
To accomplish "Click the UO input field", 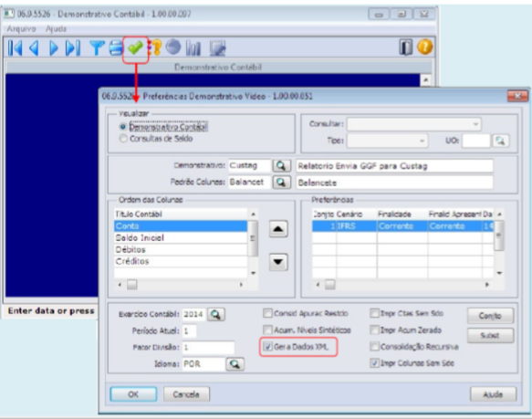I will pos(476,141).
